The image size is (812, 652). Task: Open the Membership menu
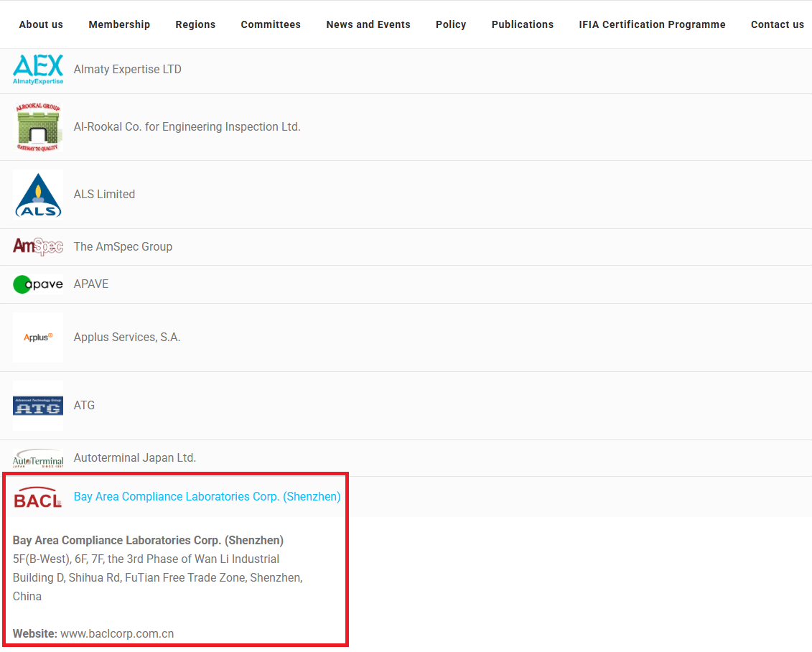pos(119,24)
